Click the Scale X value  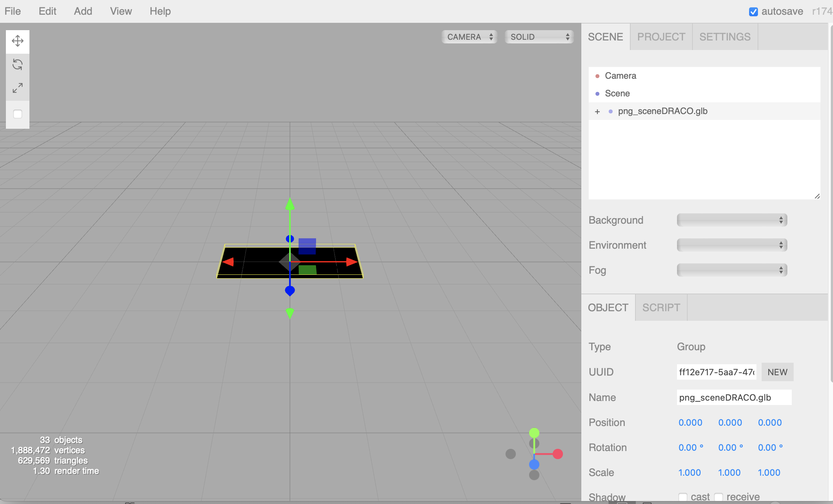coord(690,473)
